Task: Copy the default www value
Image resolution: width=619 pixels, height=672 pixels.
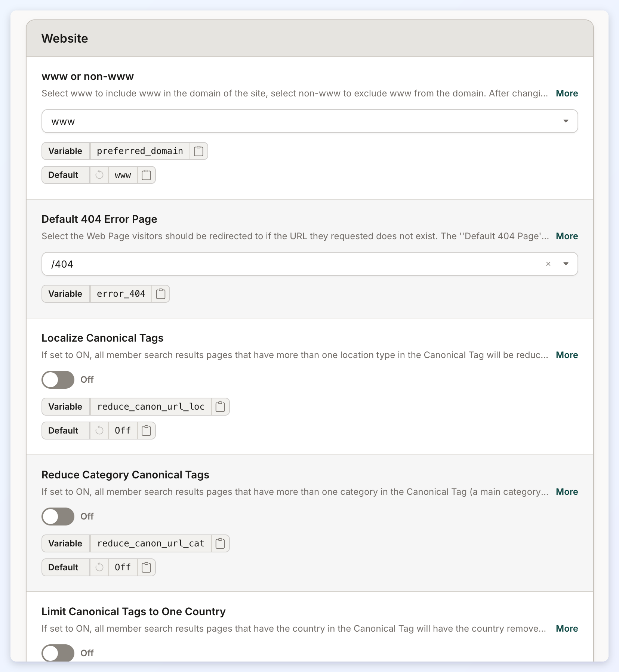Action: (146, 175)
